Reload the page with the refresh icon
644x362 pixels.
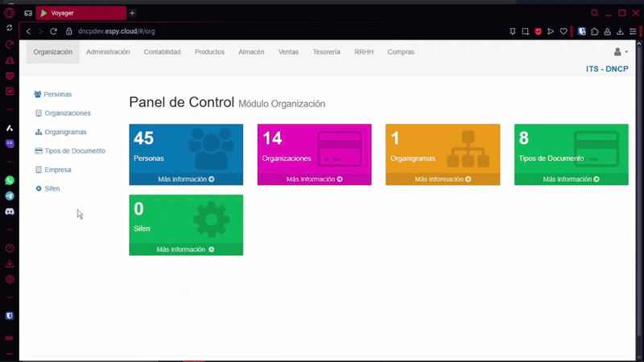[54, 31]
